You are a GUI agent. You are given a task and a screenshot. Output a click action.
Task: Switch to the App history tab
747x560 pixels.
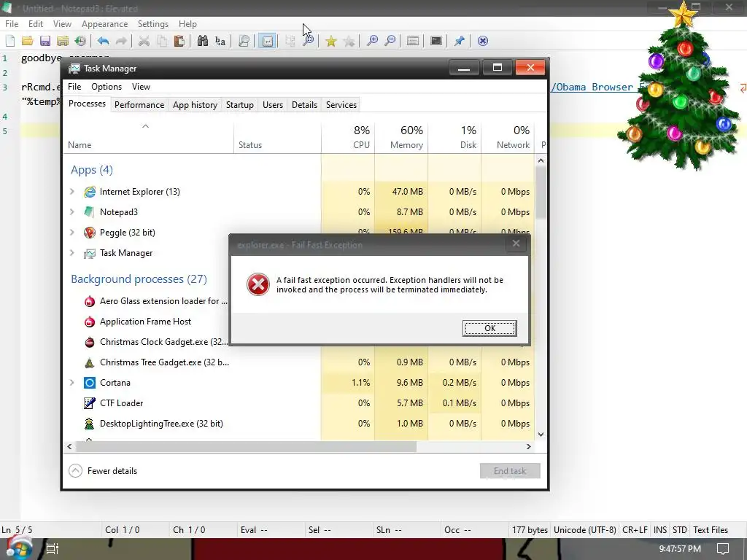tap(195, 105)
